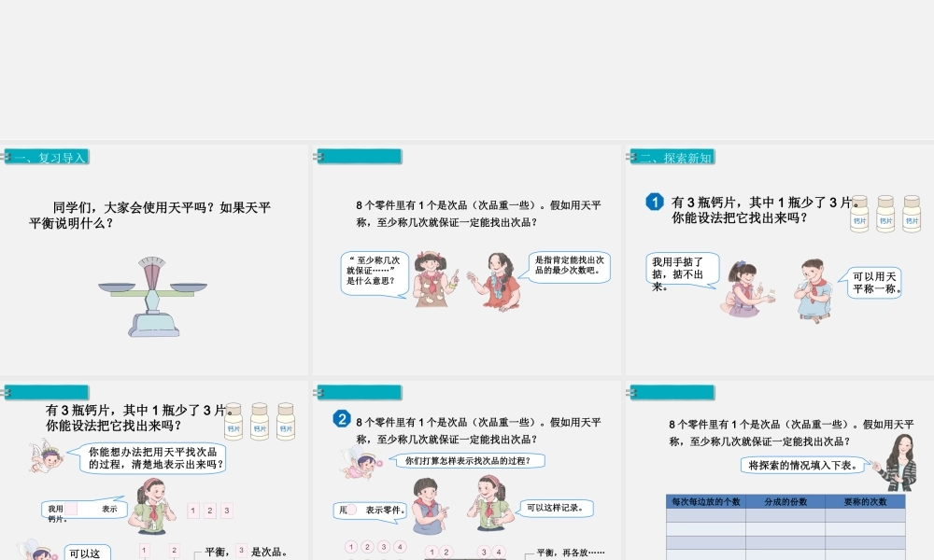Screen dimensions: 934x560
Task: Select the blue 要称的次数 table header
Action: (866, 500)
